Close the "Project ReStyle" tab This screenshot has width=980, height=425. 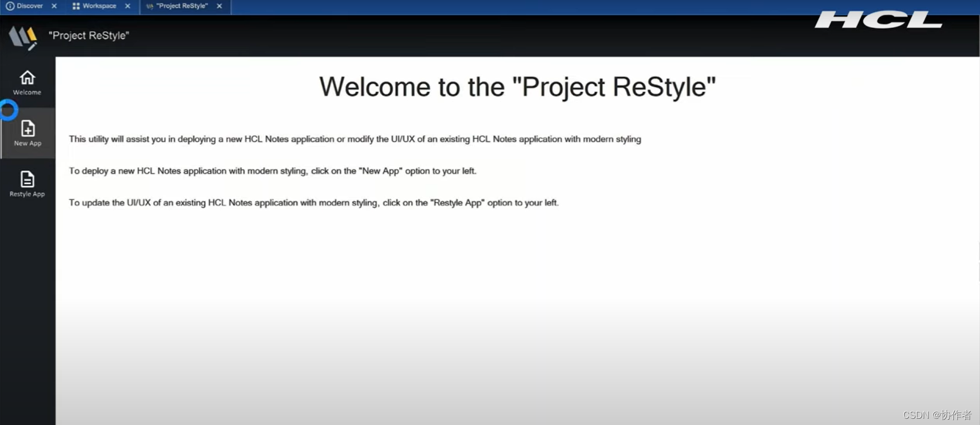(x=219, y=6)
